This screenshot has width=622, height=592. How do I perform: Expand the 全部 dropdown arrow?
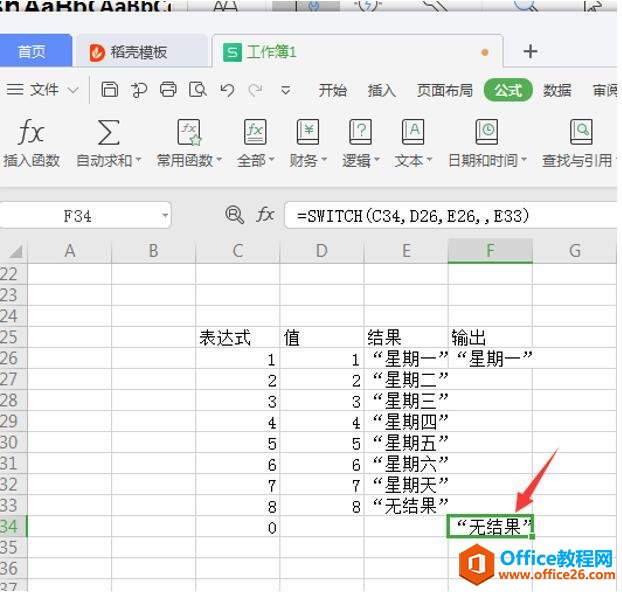[272, 160]
